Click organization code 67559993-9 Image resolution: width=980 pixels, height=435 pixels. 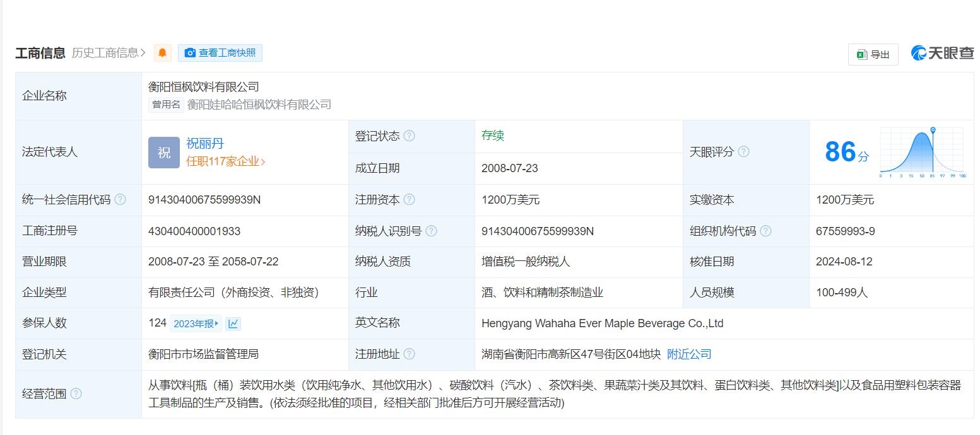[846, 231]
